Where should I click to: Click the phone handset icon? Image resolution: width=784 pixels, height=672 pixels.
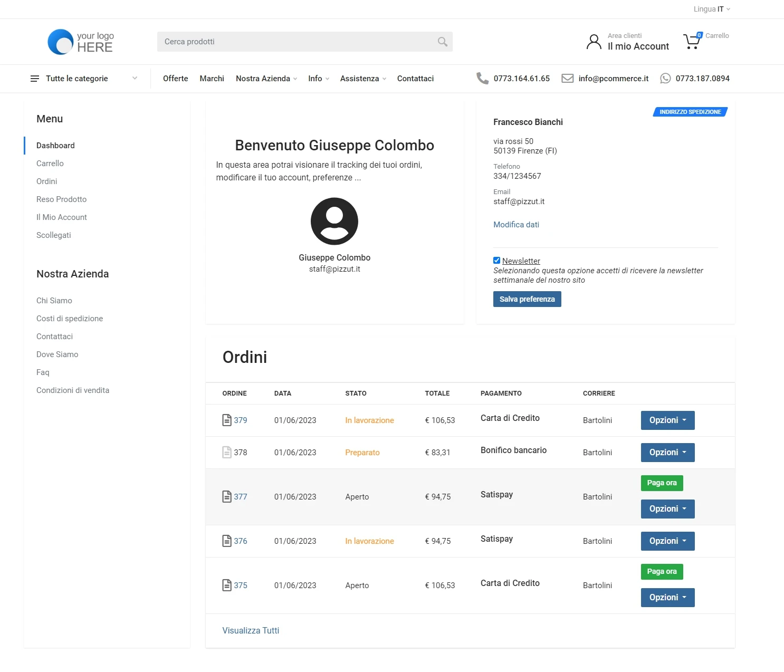[482, 79]
